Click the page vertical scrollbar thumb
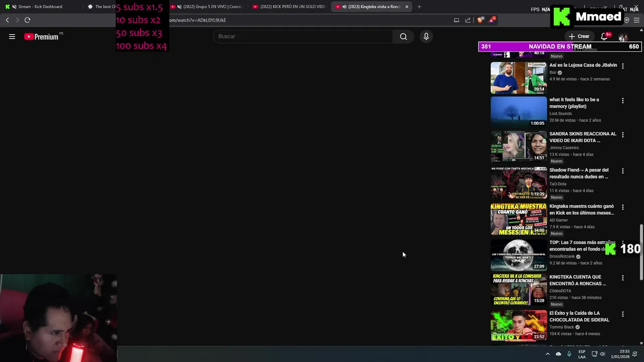 (641, 252)
